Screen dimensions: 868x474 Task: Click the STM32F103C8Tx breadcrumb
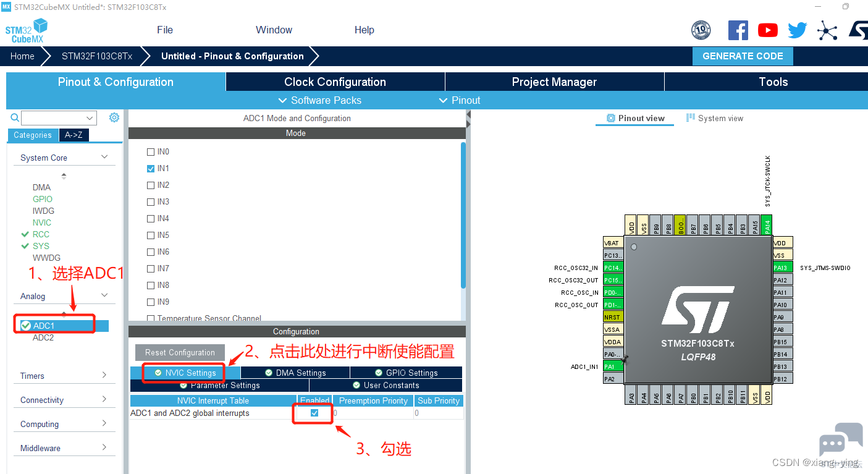coord(97,56)
